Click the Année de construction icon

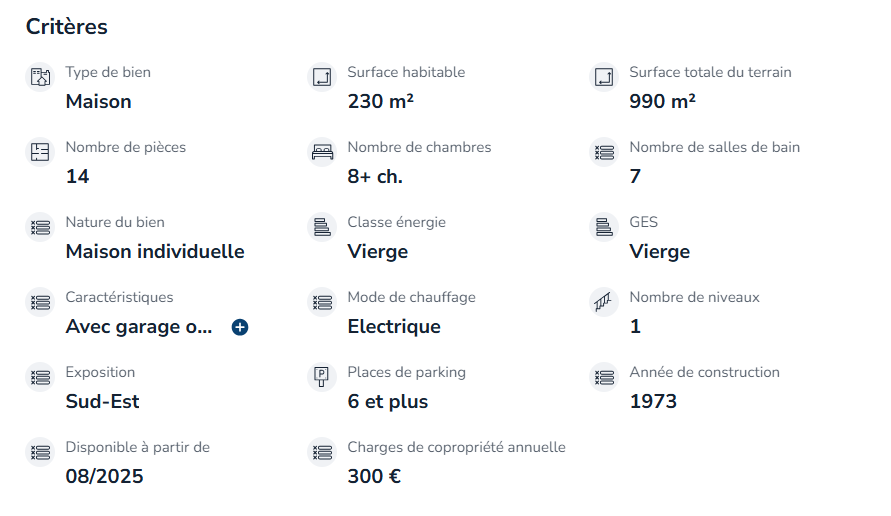pos(604,377)
